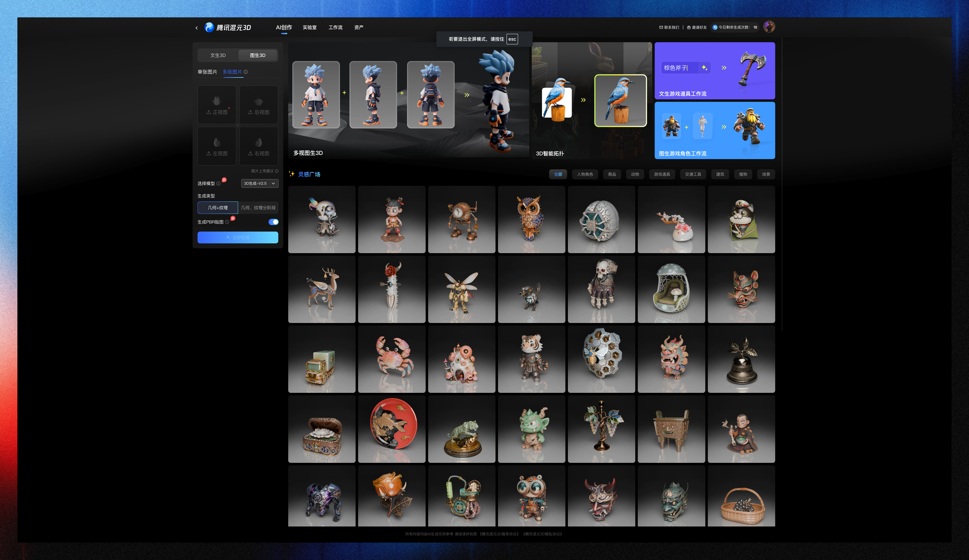Open the 3D智能拓扑 banner

[x=592, y=101]
